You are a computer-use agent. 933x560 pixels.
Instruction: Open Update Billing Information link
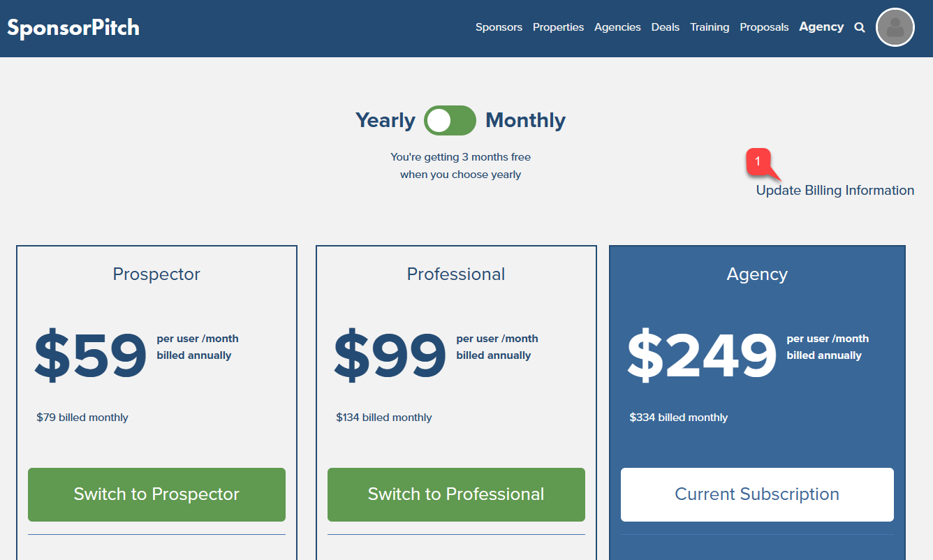835,190
